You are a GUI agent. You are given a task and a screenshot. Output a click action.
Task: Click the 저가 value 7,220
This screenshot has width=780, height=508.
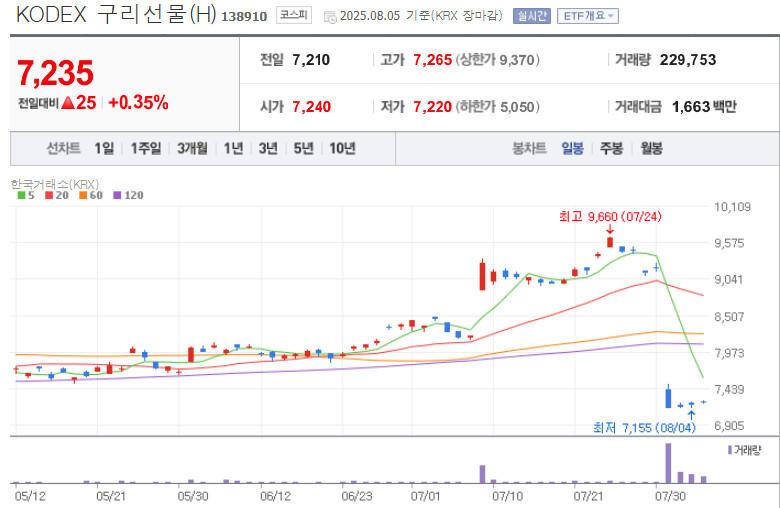coord(432,107)
